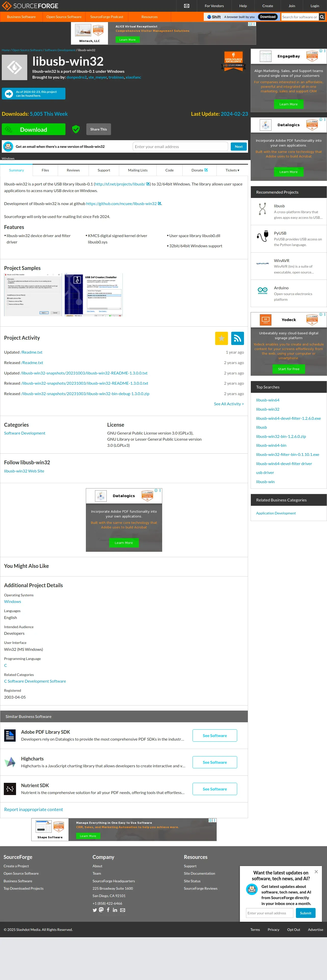This screenshot has width=327, height=980.
Task: Click the libusb recommended project icon
Action: click(262, 209)
